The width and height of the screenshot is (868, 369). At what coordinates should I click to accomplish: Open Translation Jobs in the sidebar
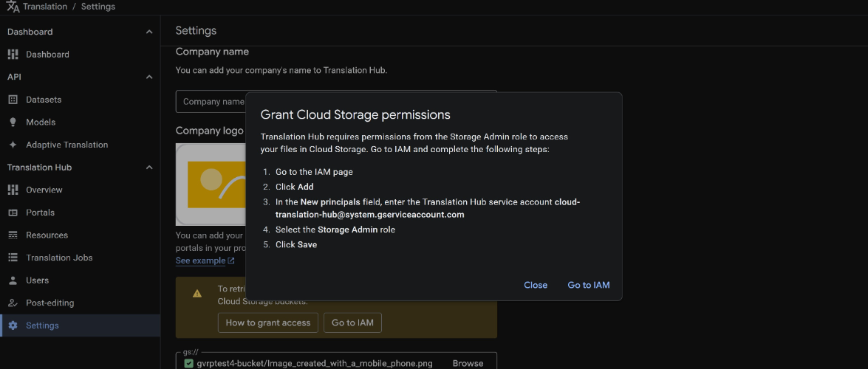81,258
